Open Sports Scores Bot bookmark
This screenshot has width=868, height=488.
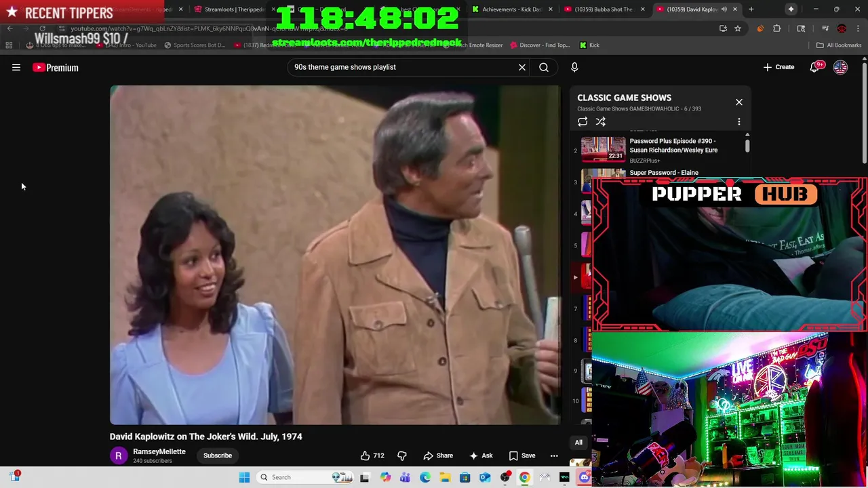coord(194,45)
